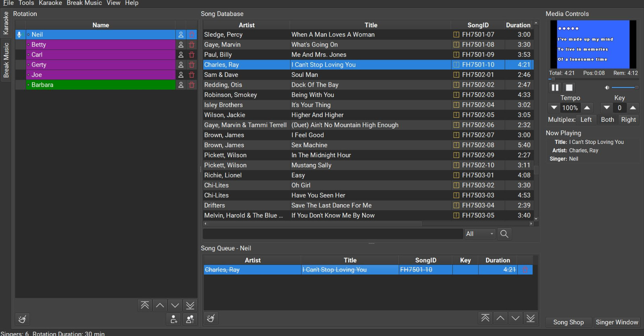Pause the currently playing karaoke song
644x336 pixels.
click(555, 88)
